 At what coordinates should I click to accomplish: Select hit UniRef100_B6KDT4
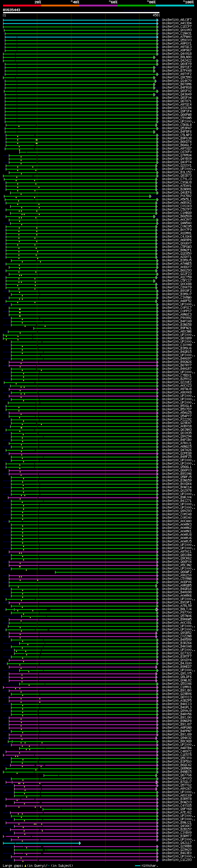[177, 142]
